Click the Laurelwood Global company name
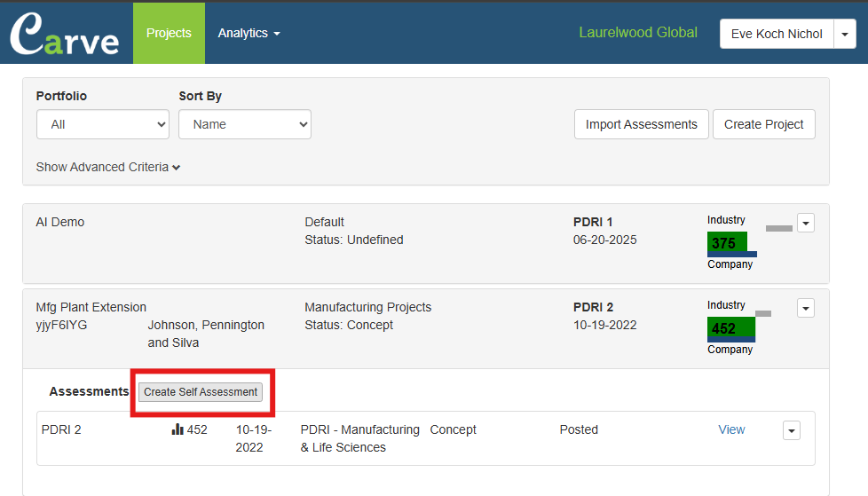The height and width of the screenshot is (496, 868). pyautogui.click(x=638, y=33)
